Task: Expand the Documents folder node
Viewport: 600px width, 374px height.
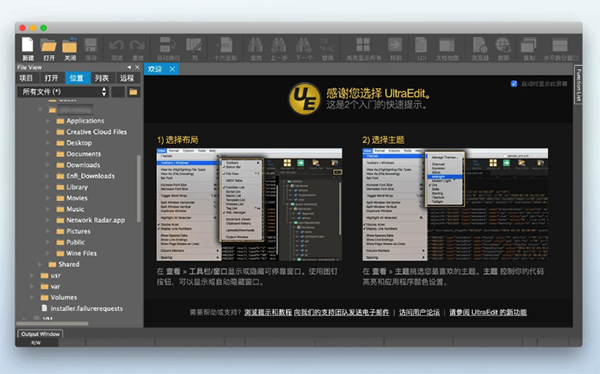Action: click(48, 154)
